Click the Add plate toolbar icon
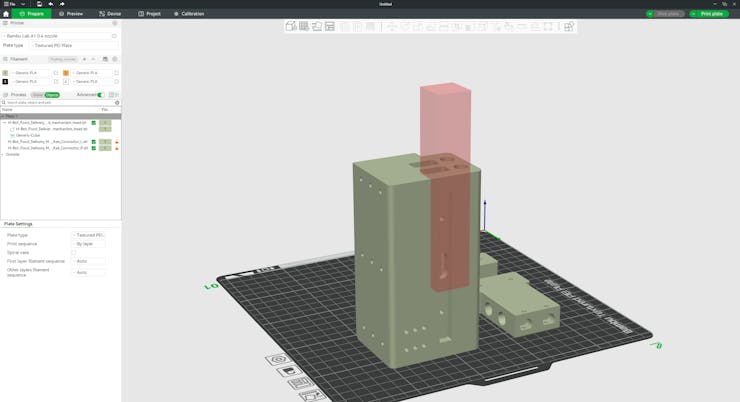Viewport: 740px width, 402px height. (304, 27)
